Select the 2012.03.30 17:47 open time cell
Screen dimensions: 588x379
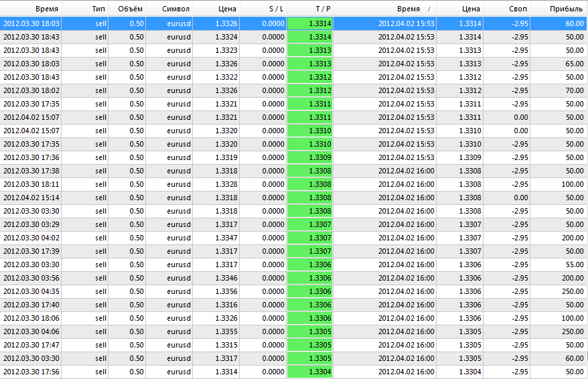coord(31,345)
